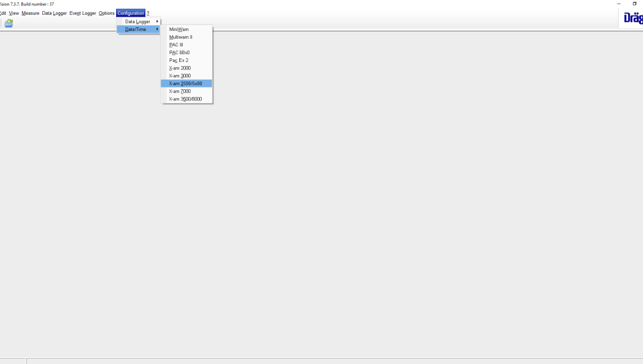Viewport: 643px width, 364px height.
Task: Choose Multiwarn II in the submenu
Action: point(180,37)
